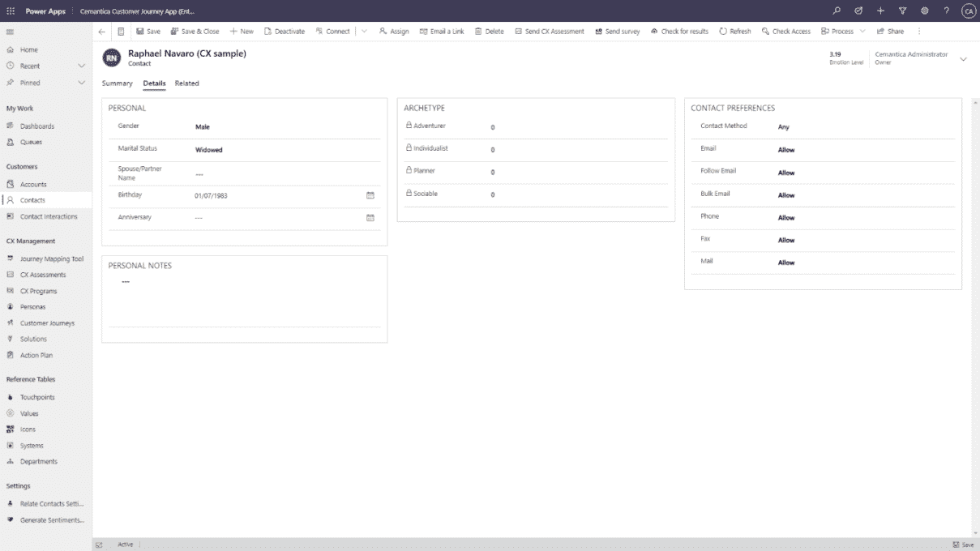Toggle the Phone Allow value
Viewport: 980px width, 551px height.
(786, 218)
